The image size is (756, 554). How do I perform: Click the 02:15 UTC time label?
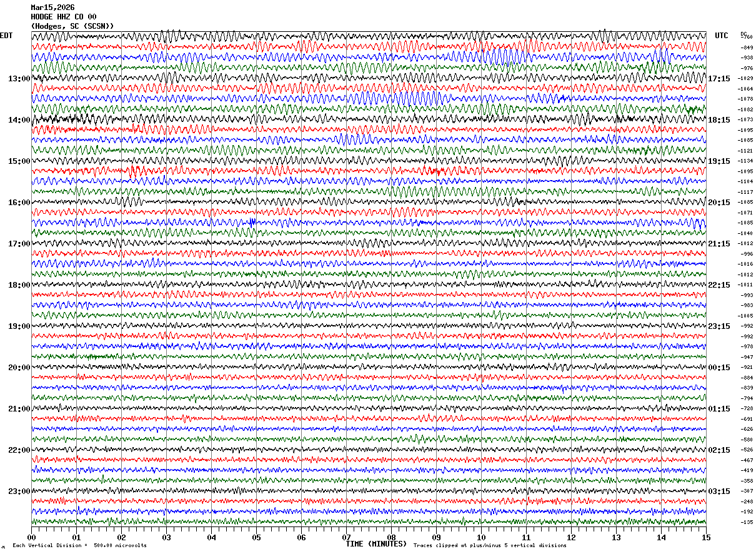pyautogui.click(x=719, y=450)
